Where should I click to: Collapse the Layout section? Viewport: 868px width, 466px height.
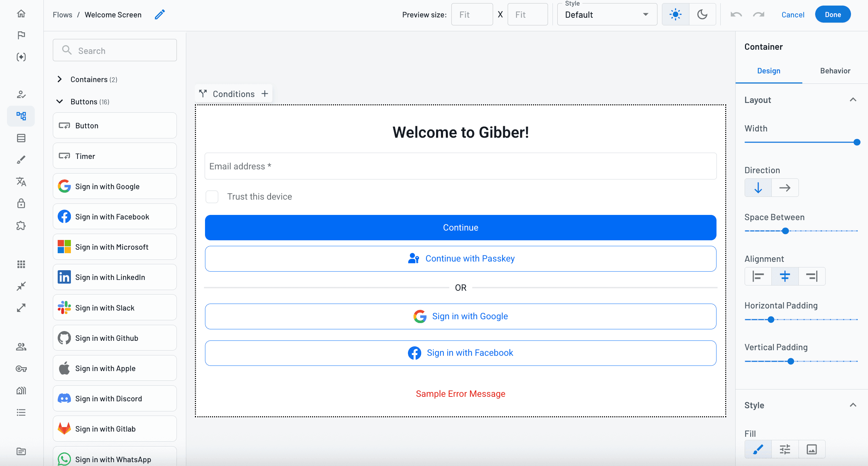(x=853, y=100)
